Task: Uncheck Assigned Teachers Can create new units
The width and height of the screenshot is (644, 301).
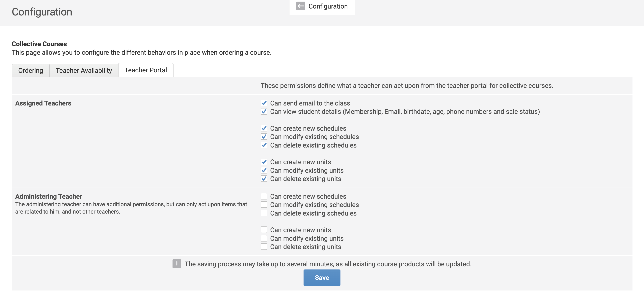Action: [264, 162]
